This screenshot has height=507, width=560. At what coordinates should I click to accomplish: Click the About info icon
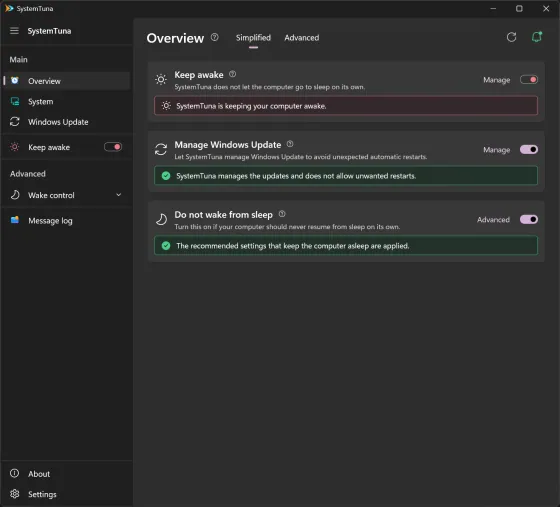(15, 473)
